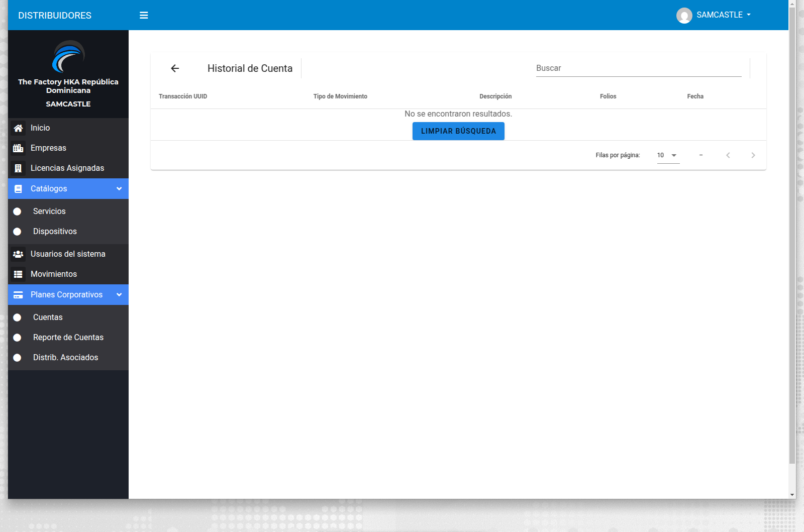This screenshot has height=532, width=804.
Task: Open Reporte de Cuentas
Action: point(68,338)
